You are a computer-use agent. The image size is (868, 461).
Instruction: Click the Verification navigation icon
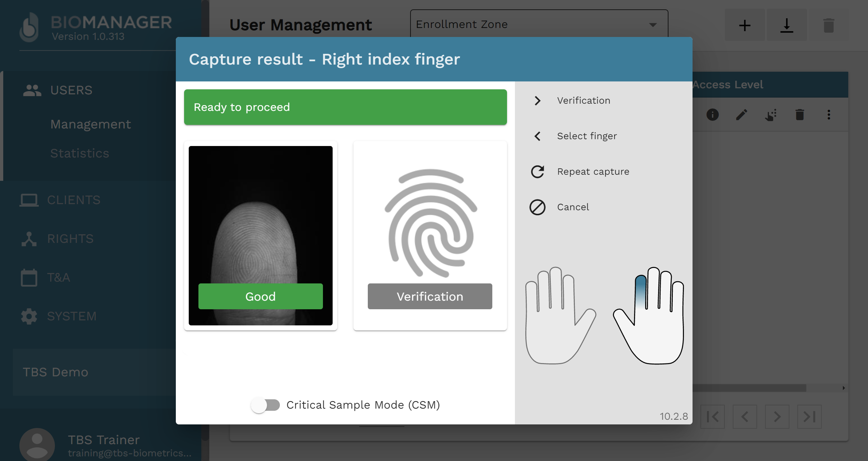(538, 100)
